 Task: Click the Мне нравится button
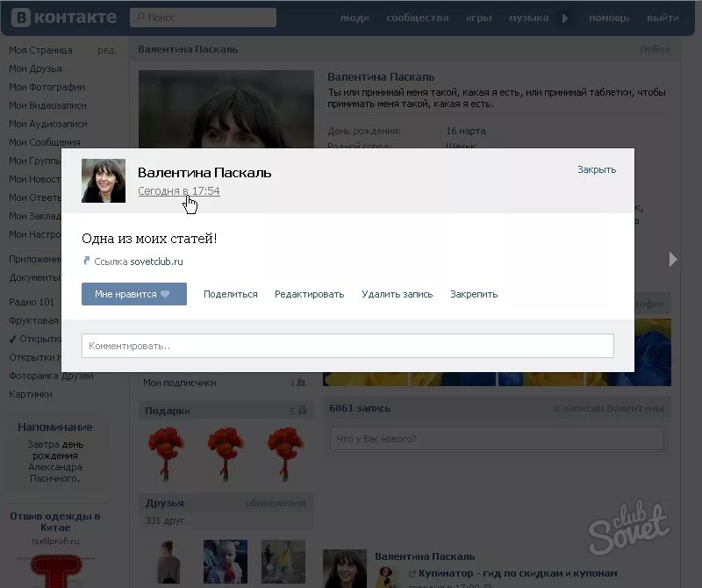[134, 294]
